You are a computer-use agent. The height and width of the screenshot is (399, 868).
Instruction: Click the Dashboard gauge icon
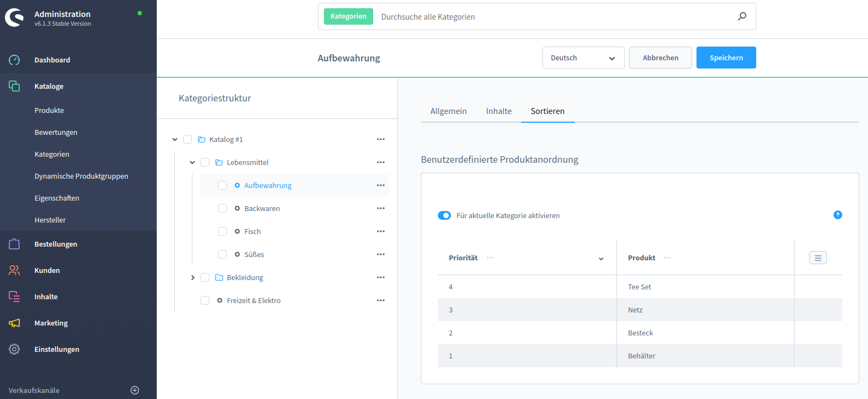[x=14, y=60]
